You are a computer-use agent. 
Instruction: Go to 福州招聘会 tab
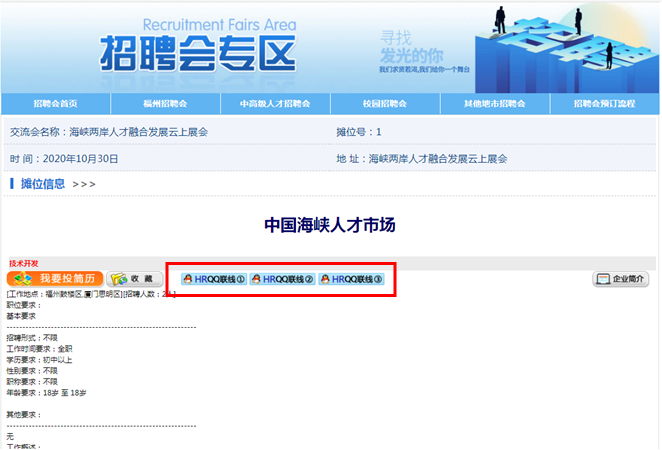coord(165,104)
